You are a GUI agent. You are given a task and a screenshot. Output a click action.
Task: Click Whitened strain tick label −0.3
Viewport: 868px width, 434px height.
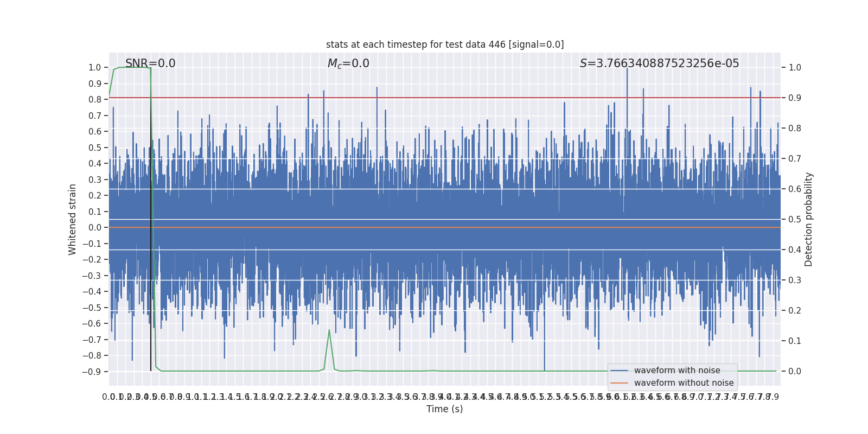92,276
